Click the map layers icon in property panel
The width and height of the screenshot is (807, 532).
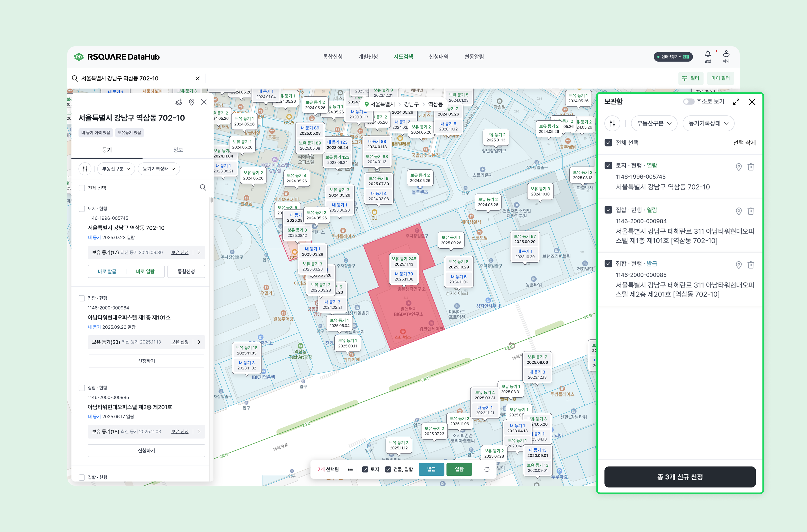tap(179, 102)
